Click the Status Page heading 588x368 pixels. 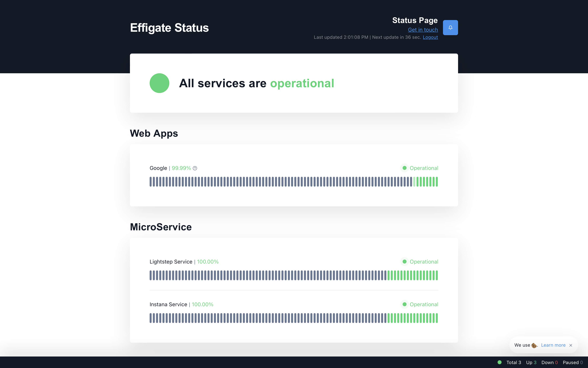(415, 20)
